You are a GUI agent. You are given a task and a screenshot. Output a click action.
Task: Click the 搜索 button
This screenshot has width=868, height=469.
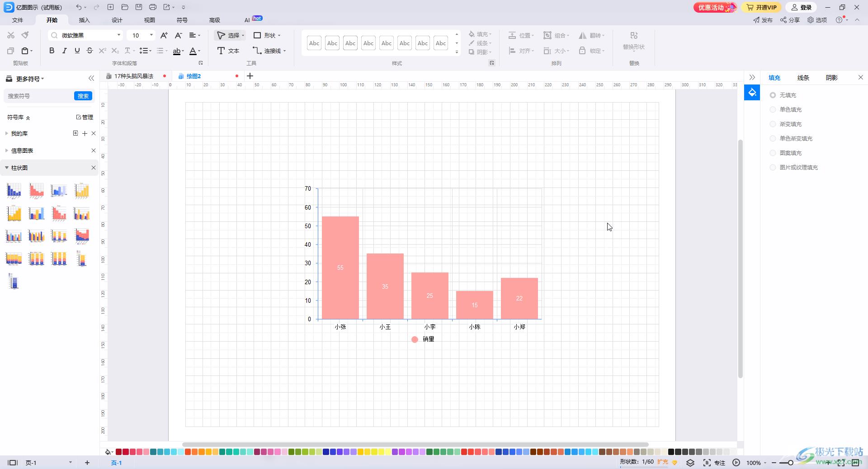coord(83,96)
